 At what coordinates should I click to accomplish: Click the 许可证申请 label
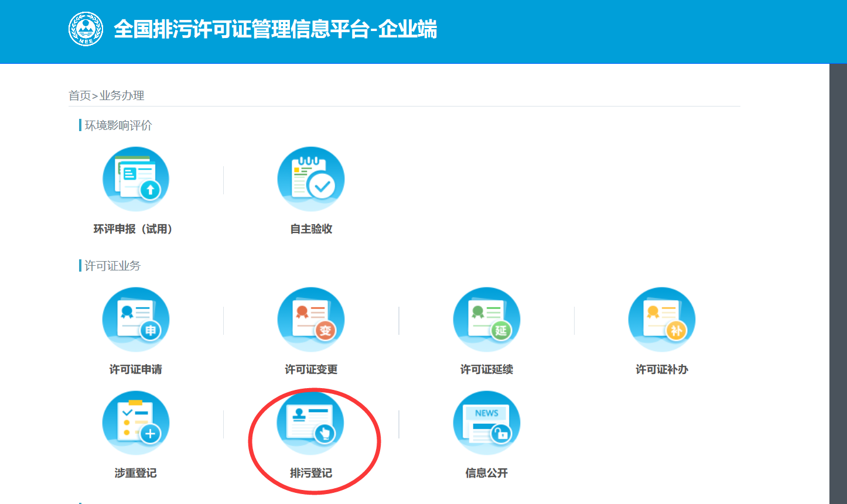(x=135, y=369)
